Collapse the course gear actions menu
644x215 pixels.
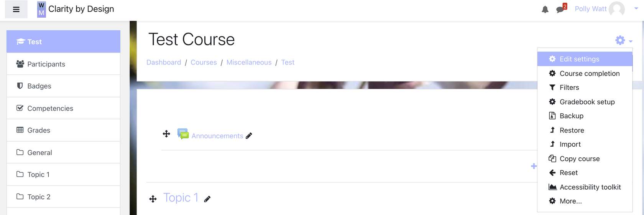click(624, 40)
